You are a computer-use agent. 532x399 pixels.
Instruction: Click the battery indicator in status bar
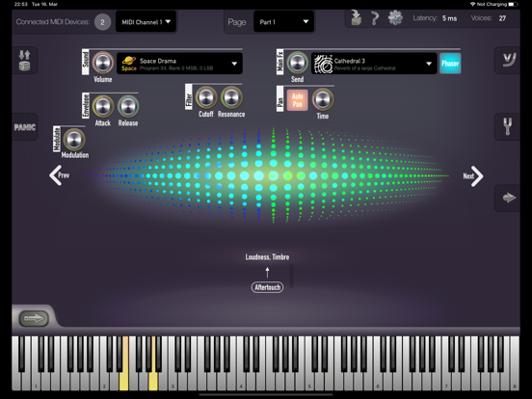(x=513, y=4)
